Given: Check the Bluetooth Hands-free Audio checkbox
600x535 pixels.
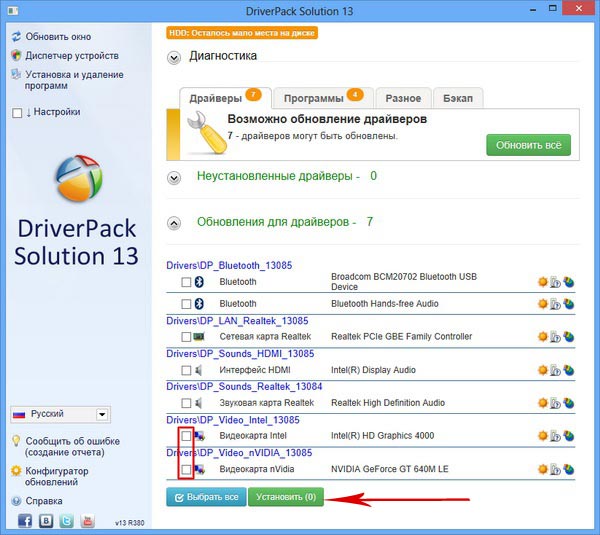Looking at the screenshot, I should (186, 304).
